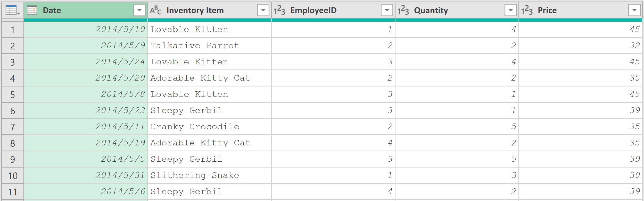The width and height of the screenshot is (644, 201).
Task: Select row number 7
Action: coord(13,127)
